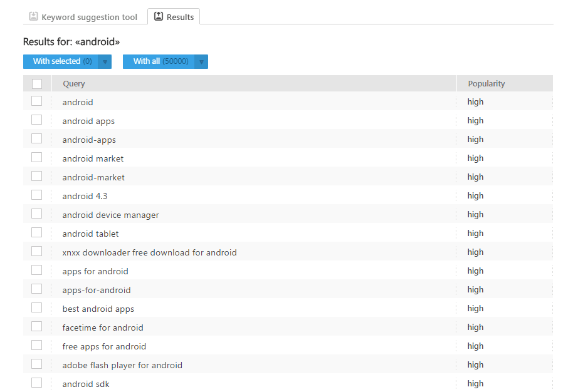Check the box for 'android 4.3'
This screenshot has height=392, width=573.
coord(36,195)
